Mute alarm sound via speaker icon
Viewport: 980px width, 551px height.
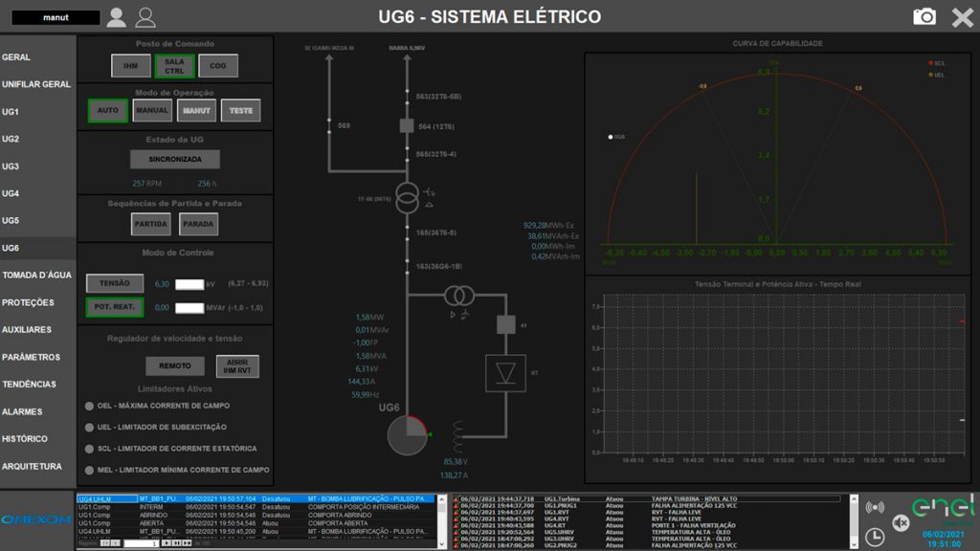[901, 522]
